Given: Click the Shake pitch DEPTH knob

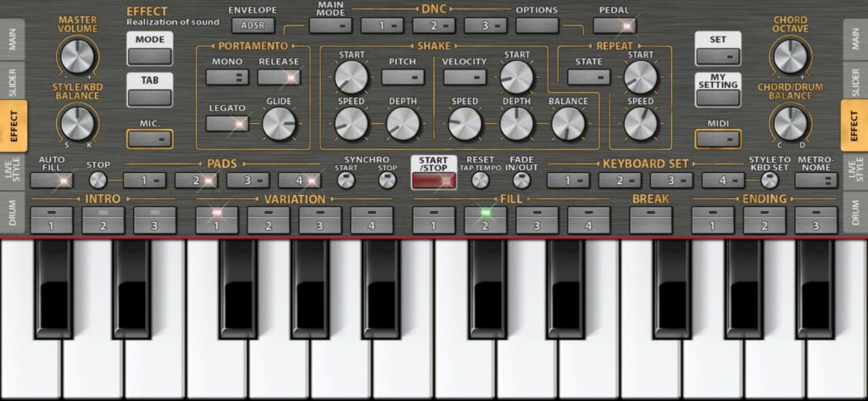Looking at the screenshot, I should point(403,123).
